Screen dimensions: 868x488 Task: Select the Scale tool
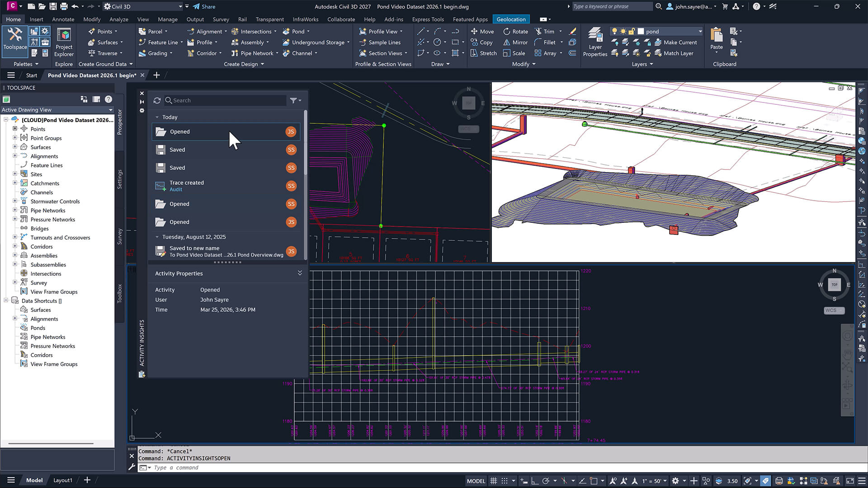[514, 53]
